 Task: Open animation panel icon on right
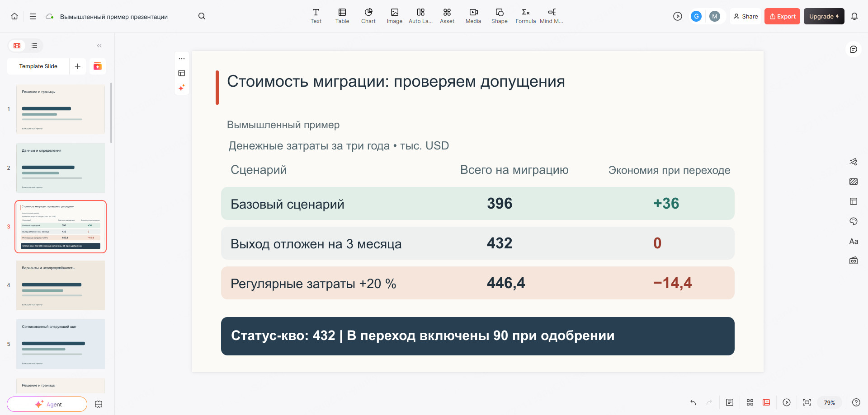854,162
